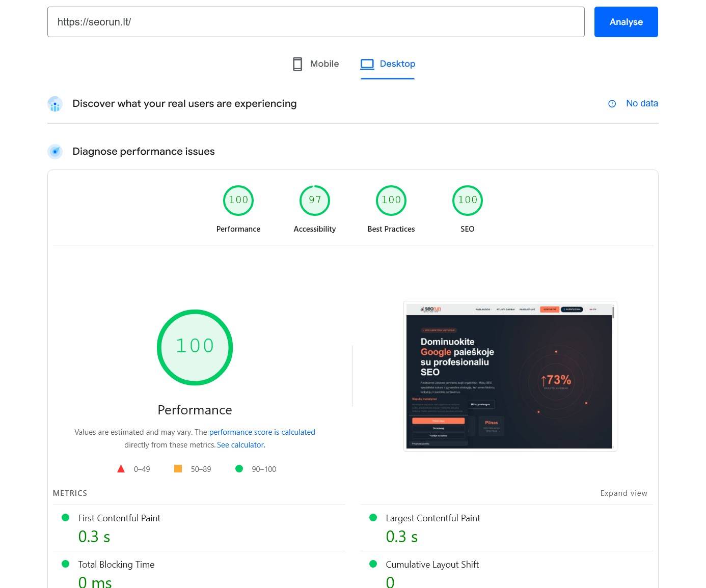This screenshot has height=588, width=706.
Task: Click the SEO score gauge
Action: click(467, 200)
